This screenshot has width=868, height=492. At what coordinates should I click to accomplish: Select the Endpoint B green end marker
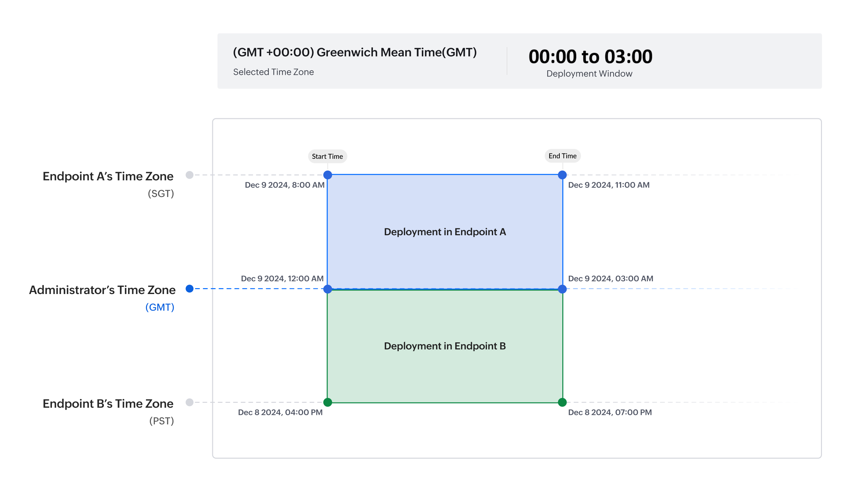(x=562, y=402)
